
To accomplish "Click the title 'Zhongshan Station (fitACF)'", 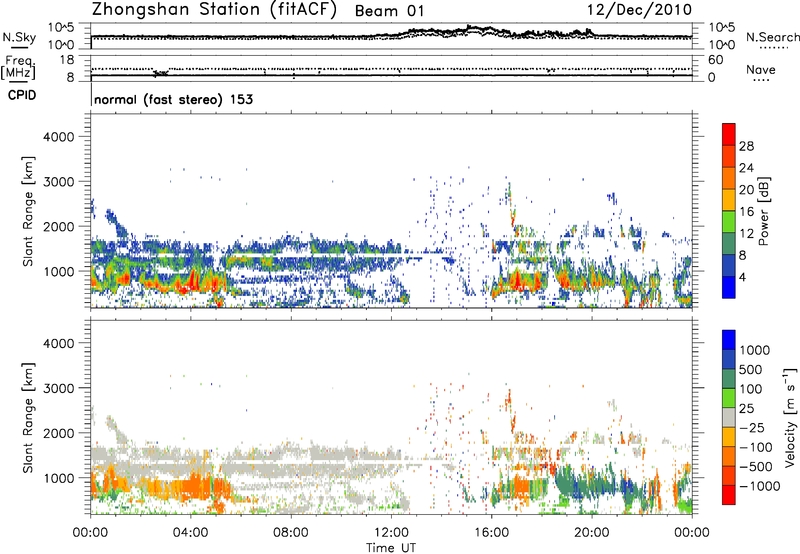I will tap(214, 10).
